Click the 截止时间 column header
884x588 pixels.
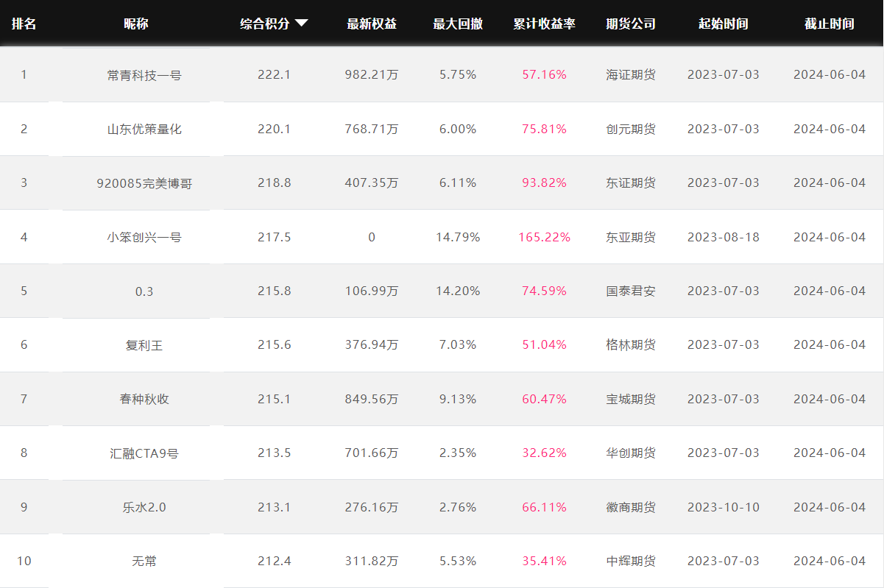(x=830, y=24)
